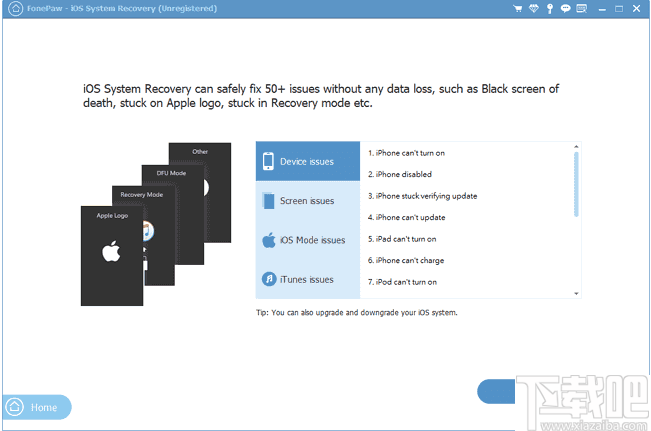Click the Home button at bottom left

click(x=37, y=407)
